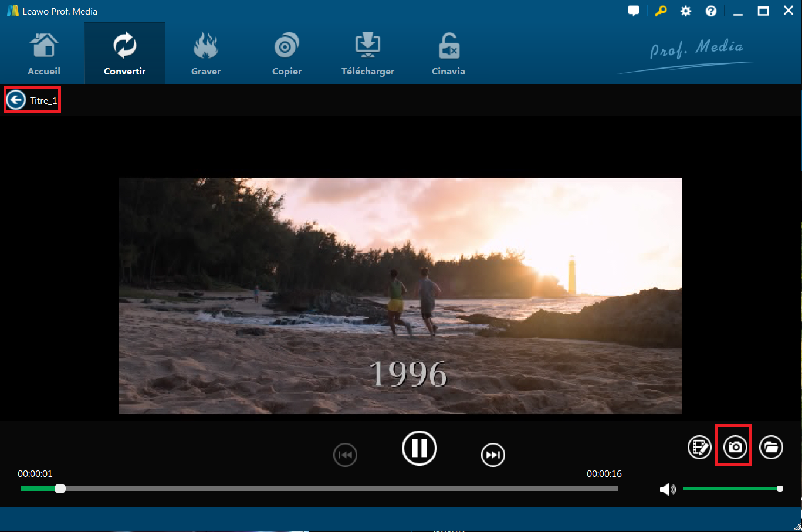Click the key registration icon
Viewport: 802px width, 532px height.
tap(661, 11)
